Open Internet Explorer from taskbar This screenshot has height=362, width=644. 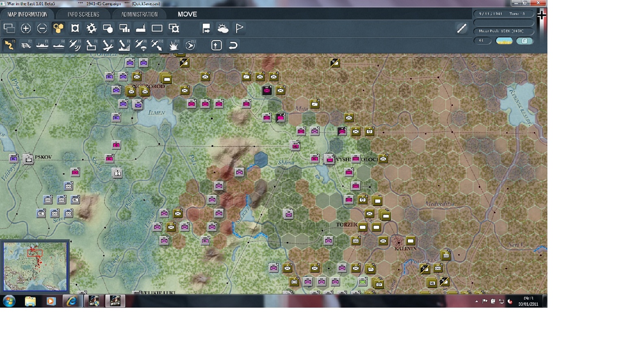[x=72, y=301]
